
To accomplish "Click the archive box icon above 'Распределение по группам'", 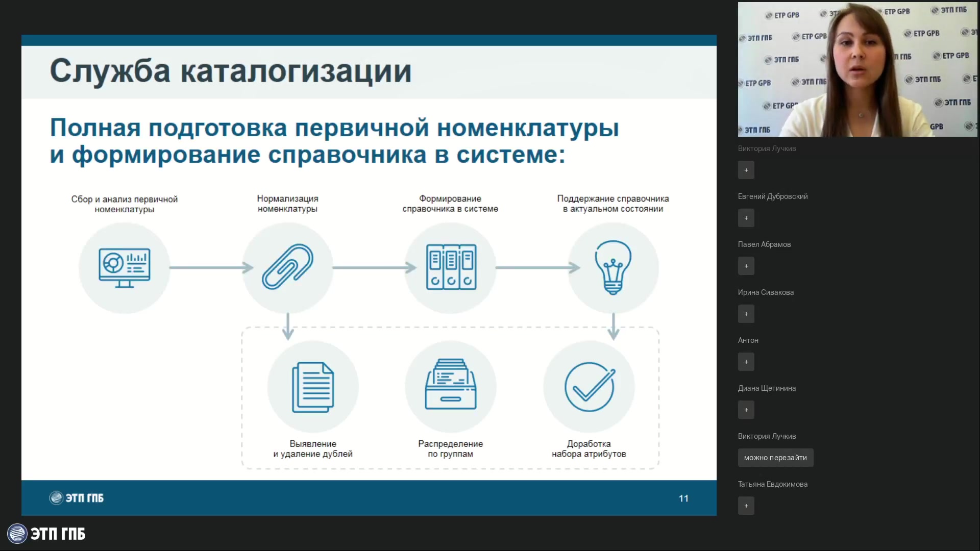I will [x=450, y=386].
